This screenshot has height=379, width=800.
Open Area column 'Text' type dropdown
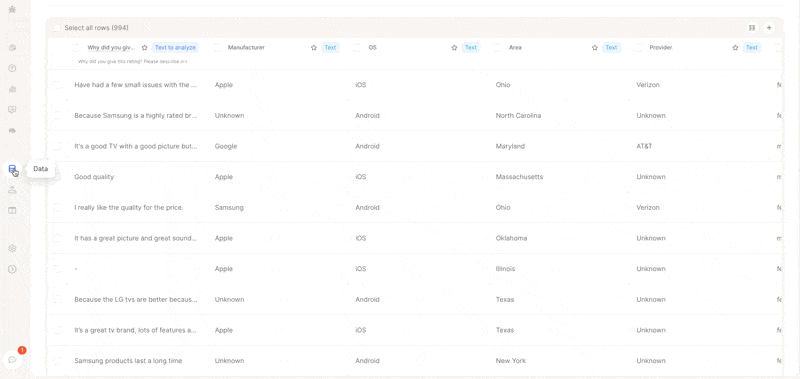pos(611,47)
